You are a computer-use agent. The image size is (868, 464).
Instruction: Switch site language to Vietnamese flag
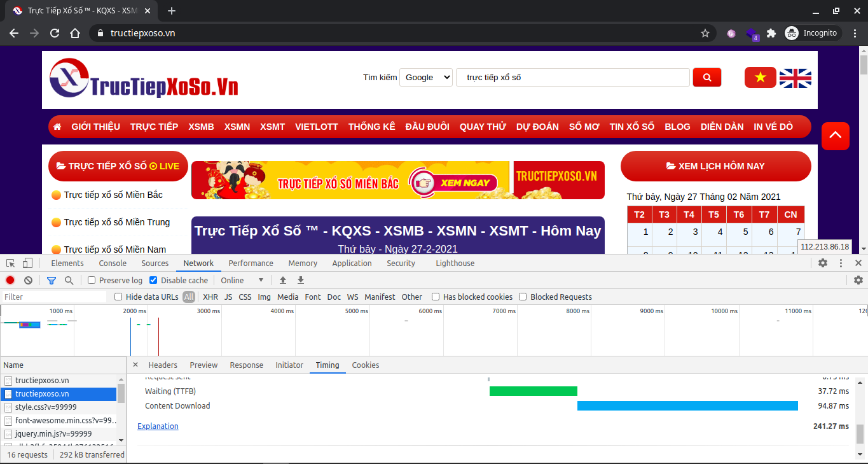(761, 77)
